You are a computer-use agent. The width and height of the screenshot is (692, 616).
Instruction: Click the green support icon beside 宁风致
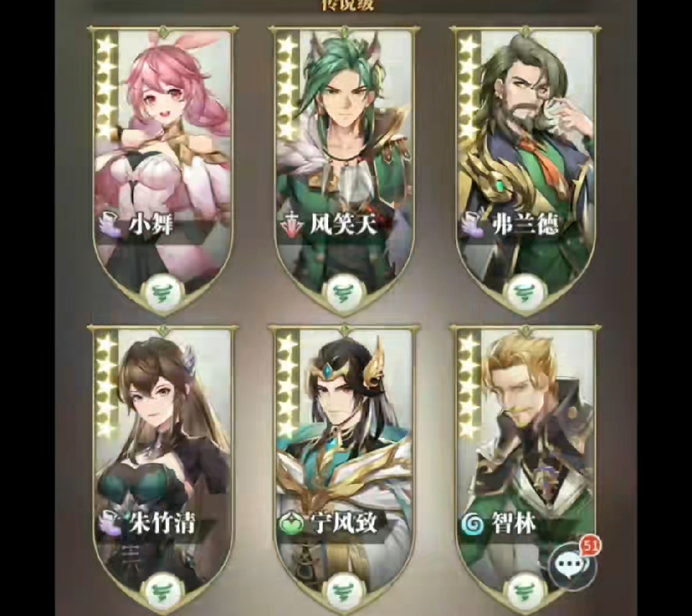(x=292, y=524)
